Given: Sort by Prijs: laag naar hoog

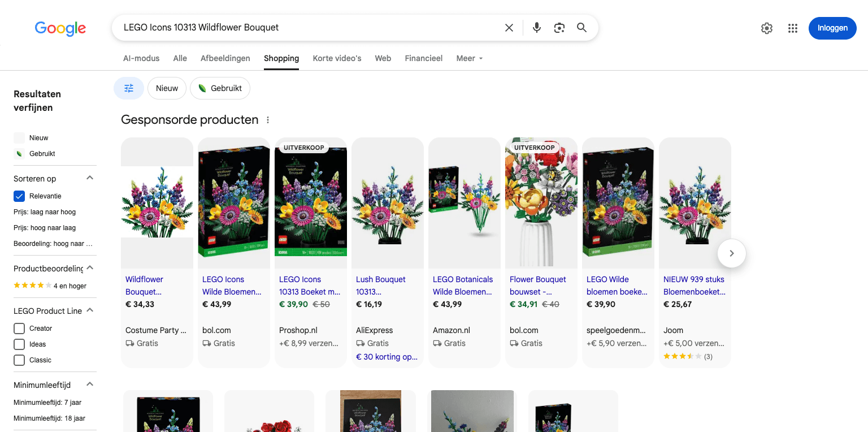Looking at the screenshot, I should (x=45, y=212).
